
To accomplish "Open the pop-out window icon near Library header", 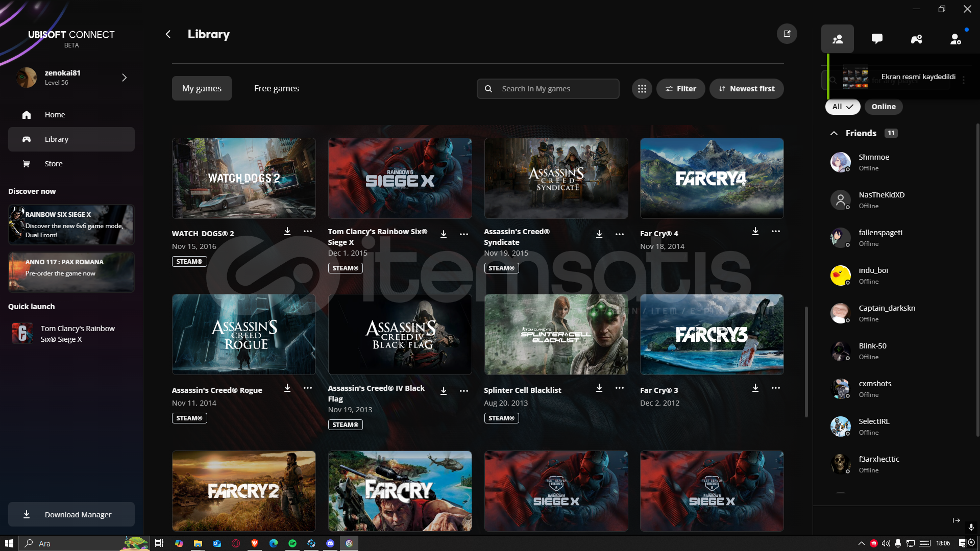I will point(787,34).
